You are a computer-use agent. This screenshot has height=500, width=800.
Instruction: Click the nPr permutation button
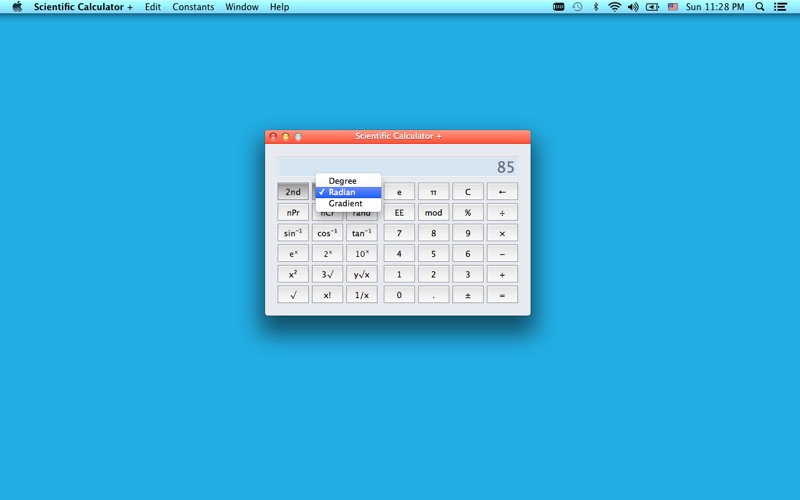(x=293, y=212)
